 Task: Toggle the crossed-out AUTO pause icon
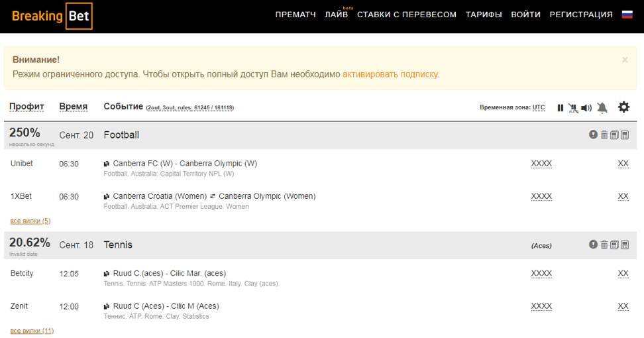[x=573, y=108]
